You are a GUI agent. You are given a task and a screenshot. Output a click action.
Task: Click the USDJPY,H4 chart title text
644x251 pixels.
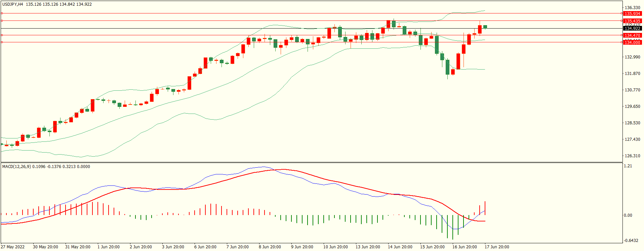click(x=13, y=4)
